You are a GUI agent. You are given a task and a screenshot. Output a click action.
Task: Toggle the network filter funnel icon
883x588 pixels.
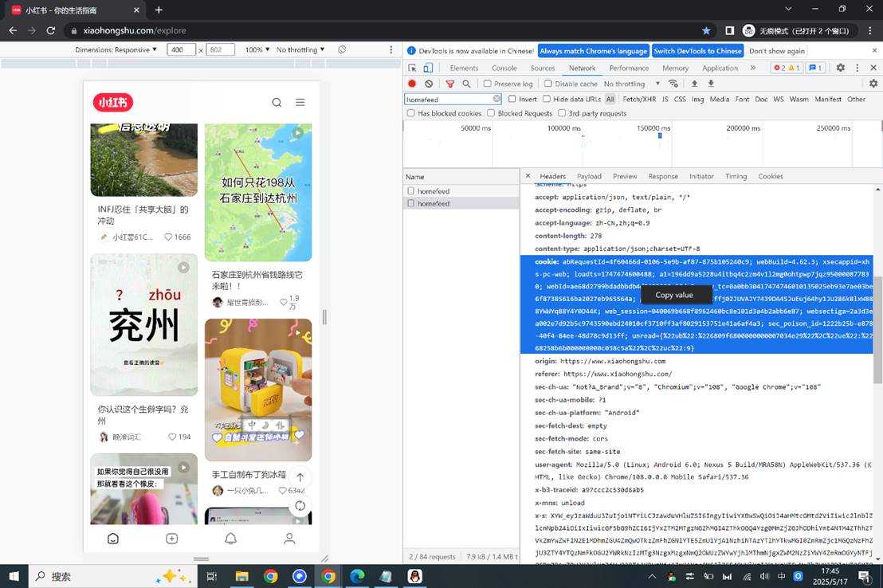click(x=450, y=84)
